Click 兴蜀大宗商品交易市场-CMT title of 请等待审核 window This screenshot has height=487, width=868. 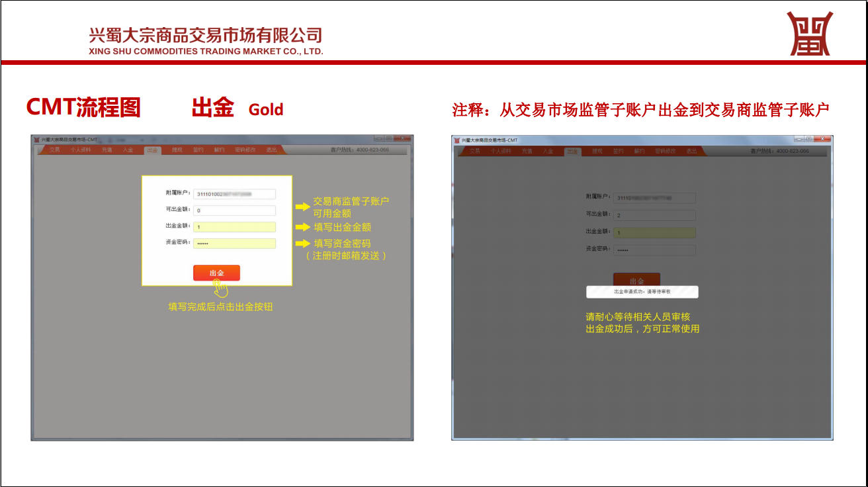490,140
